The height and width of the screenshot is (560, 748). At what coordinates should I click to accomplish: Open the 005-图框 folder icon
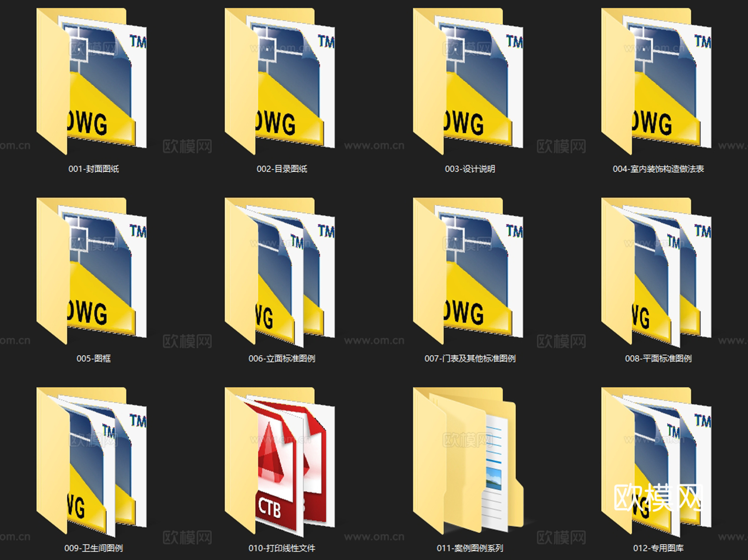click(x=92, y=271)
